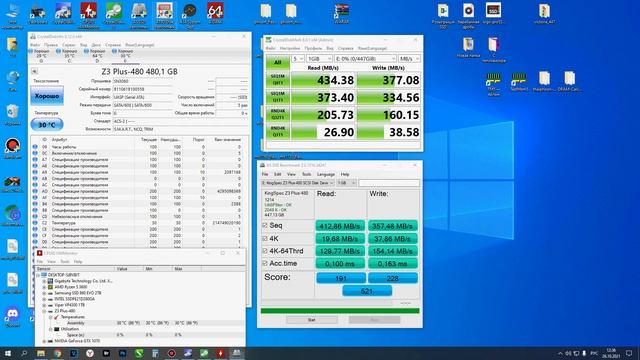Open the notification center icon

(629, 353)
